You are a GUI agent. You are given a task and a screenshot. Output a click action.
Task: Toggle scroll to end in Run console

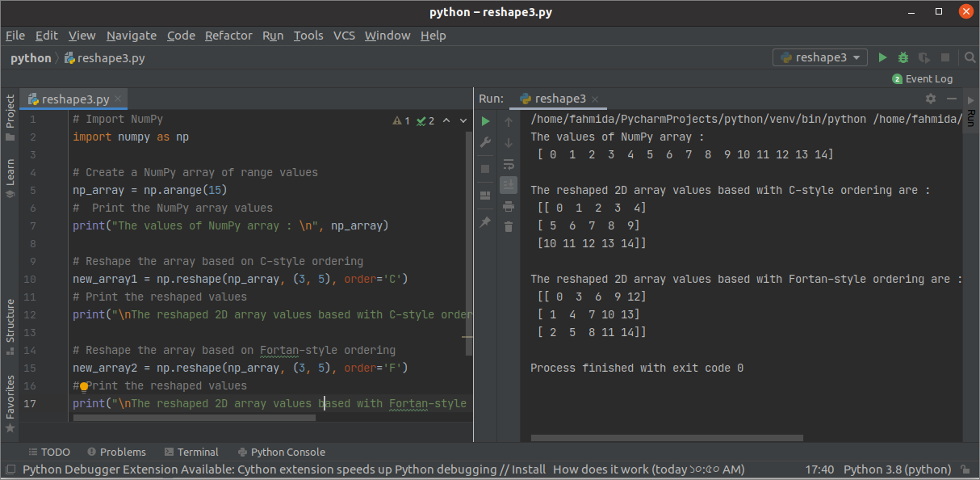(x=509, y=185)
